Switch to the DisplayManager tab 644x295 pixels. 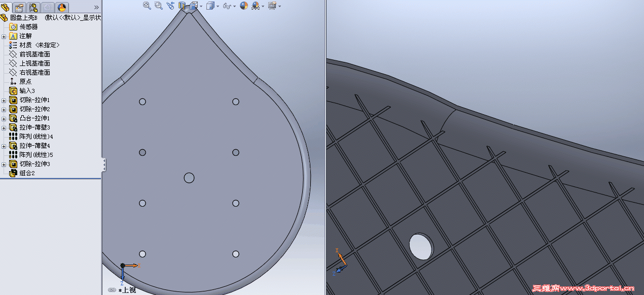click(62, 7)
